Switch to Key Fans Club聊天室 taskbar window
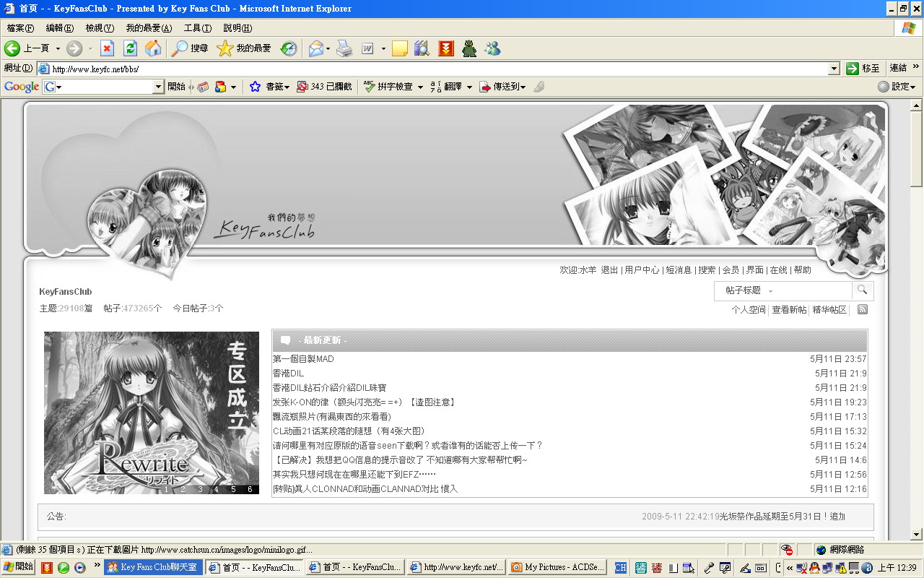The image size is (924, 578). [153, 567]
